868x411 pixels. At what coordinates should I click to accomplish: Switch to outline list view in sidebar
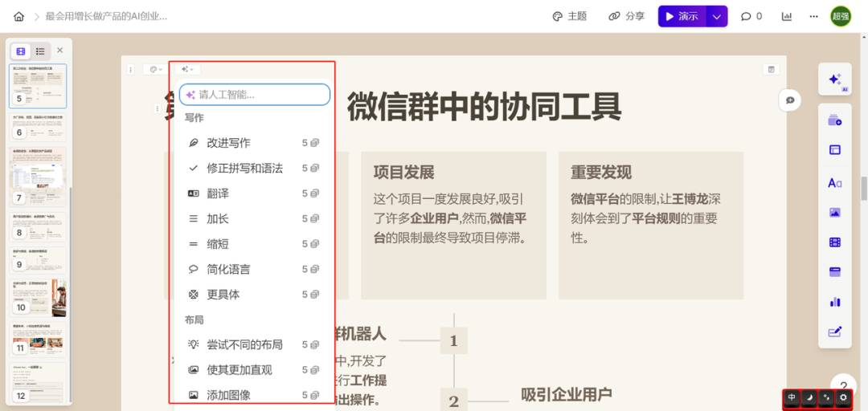[40, 51]
